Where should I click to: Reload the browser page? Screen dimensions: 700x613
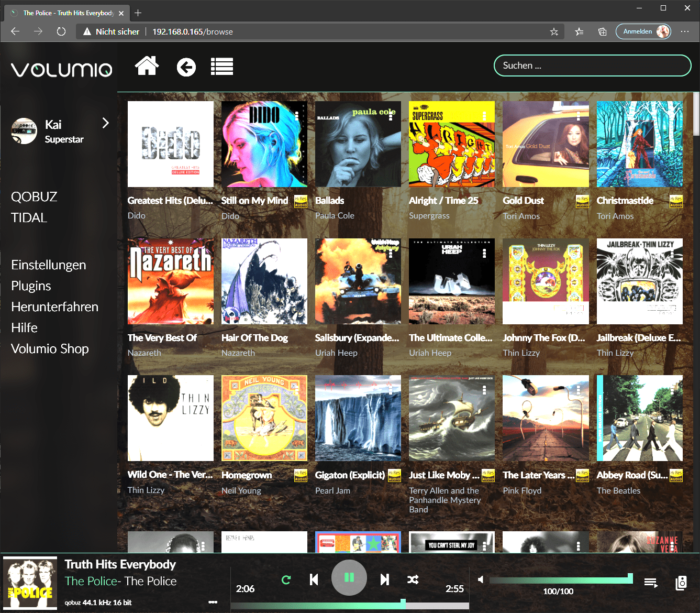coord(61,31)
